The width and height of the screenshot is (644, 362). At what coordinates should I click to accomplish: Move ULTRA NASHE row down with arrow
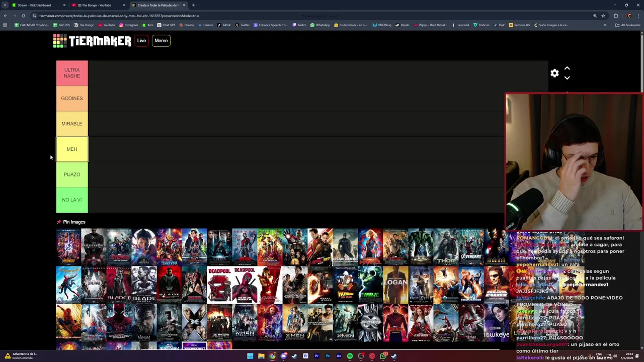pos(567,78)
